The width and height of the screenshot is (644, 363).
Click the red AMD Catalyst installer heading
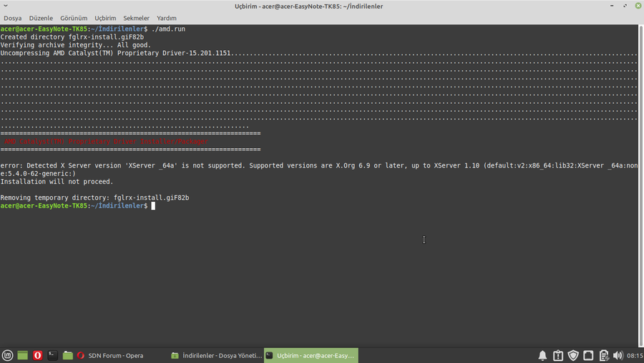(x=106, y=142)
